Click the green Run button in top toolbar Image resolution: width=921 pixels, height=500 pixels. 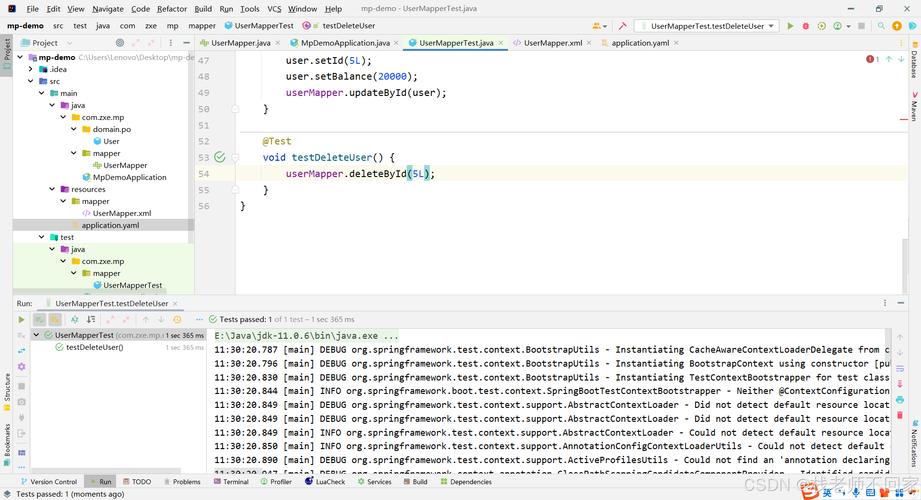[790, 26]
